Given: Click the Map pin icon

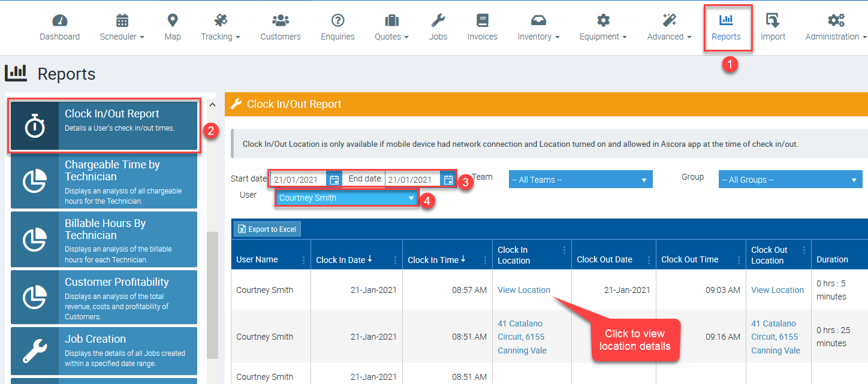Looking at the screenshot, I should (x=173, y=21).
